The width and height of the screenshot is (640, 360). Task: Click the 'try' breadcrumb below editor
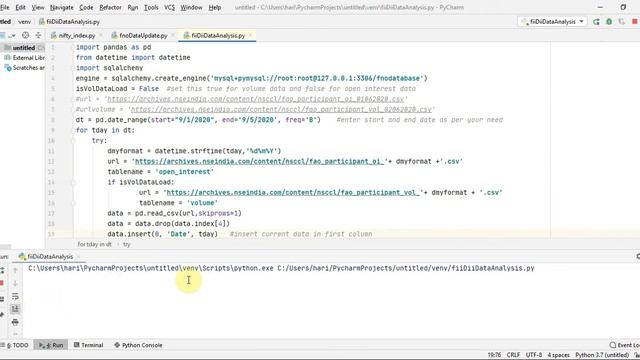[127, 244]
